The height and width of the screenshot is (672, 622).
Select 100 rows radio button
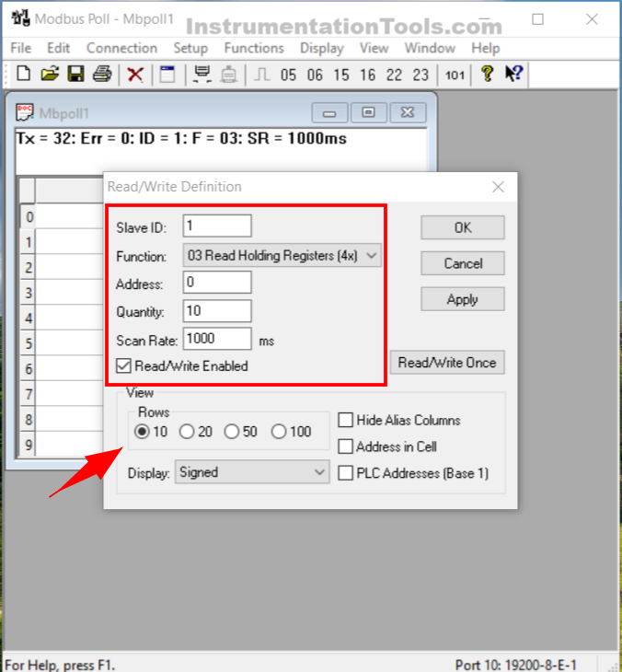[279, 431]
